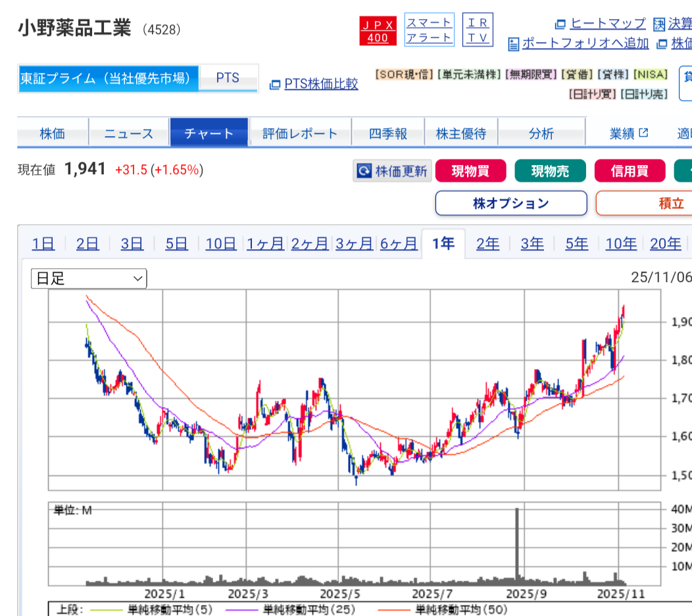Set chart period to 1日
Viewport: 692px width, 616px height.
43,243
